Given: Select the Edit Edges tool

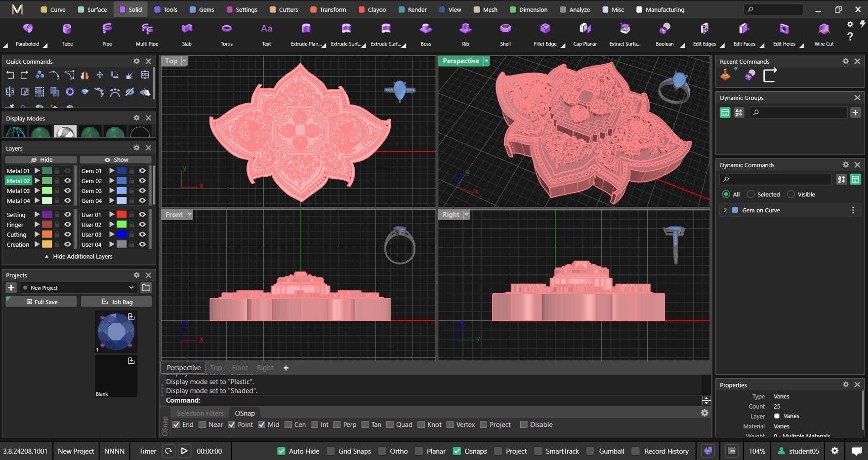Looking at the screenshot, I should pyautogui.click(x=704, y=34).
